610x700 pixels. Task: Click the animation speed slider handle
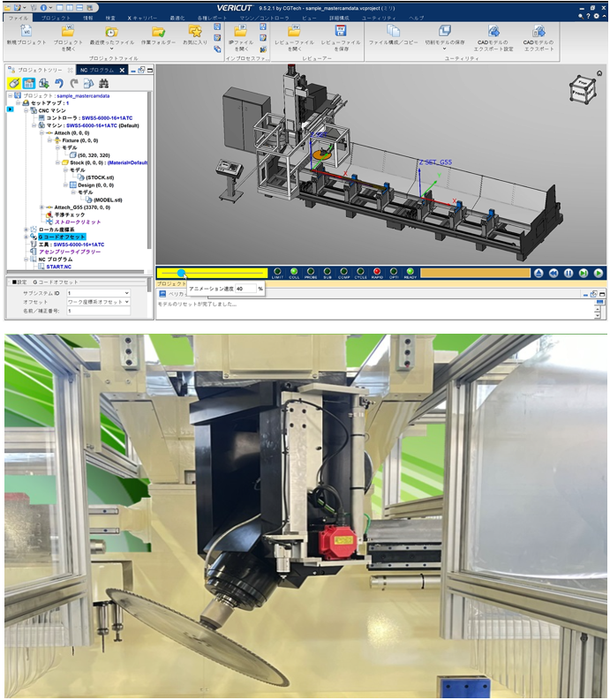181,273
